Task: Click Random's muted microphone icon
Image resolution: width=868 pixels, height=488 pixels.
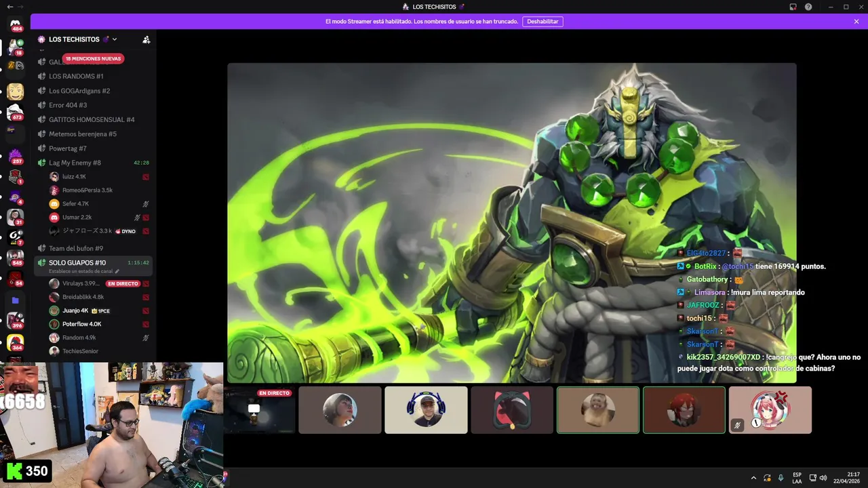Action: (146, 338)
